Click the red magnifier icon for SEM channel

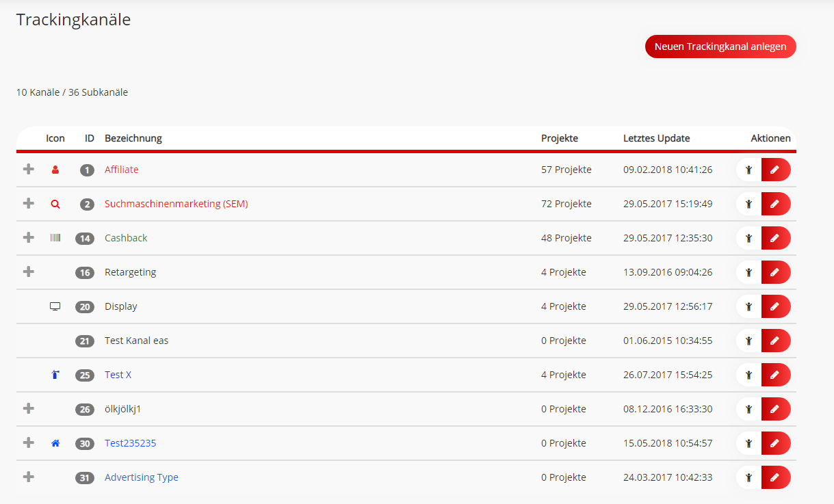click(x=55, y=204)
